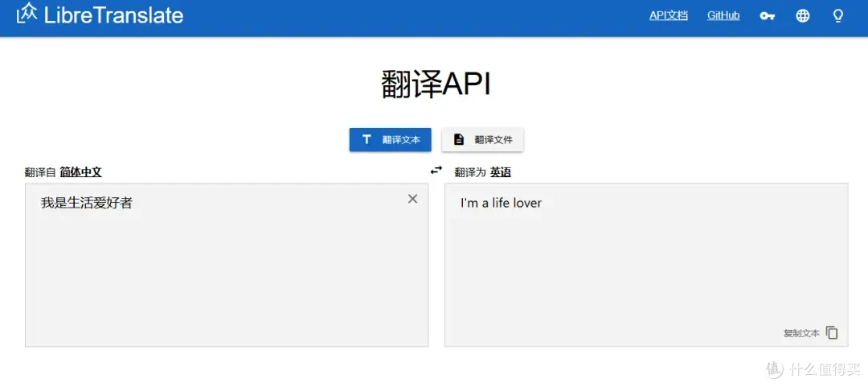This screenshot has width=868, height=387.
Task: Click the 翻译API heading
Action: 436,85
